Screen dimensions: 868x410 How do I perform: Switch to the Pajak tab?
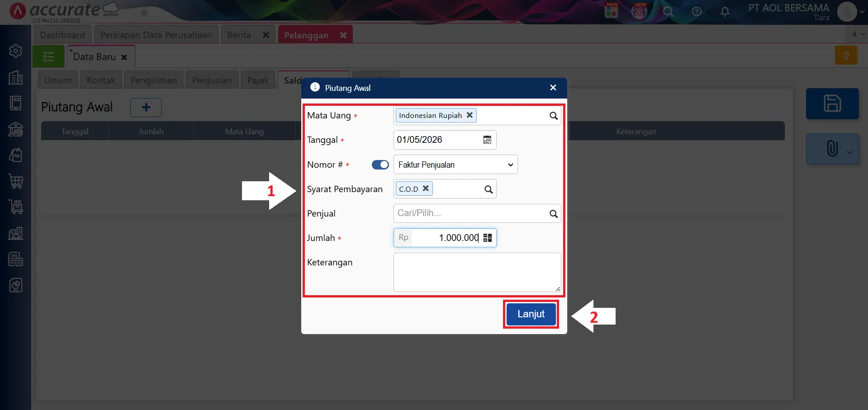[258, 80]
